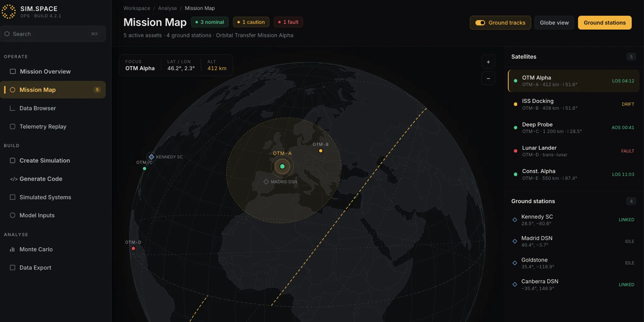Select OTM Alpha satellite row
This screenshot has height=322, width=644.
574,81
